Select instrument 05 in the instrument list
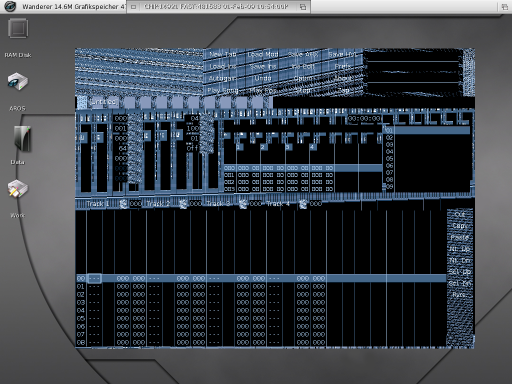Image resolution: width=512 pixels, height=384 pixels. pos(427,159)
